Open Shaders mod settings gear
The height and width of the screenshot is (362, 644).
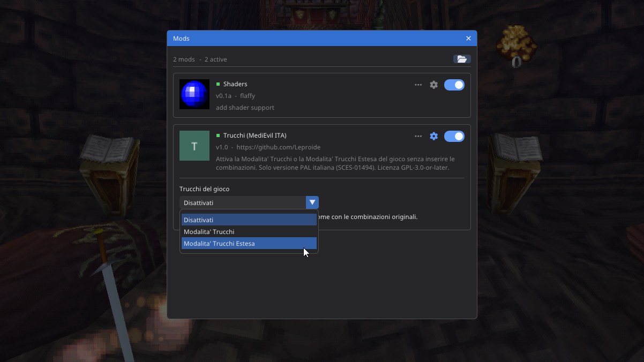[434, 85]
